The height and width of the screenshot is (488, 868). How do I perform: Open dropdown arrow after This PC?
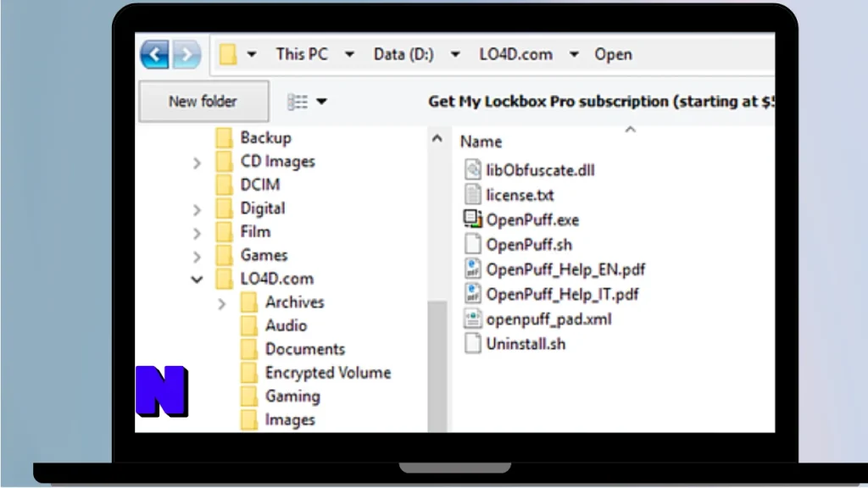(x=349, y=54)
